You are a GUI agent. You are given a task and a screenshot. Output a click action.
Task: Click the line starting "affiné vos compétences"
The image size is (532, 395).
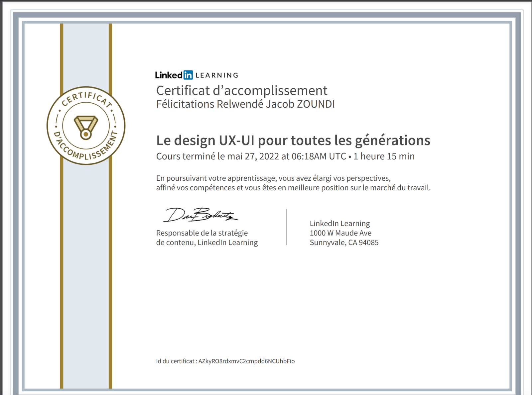coord(293,188)
